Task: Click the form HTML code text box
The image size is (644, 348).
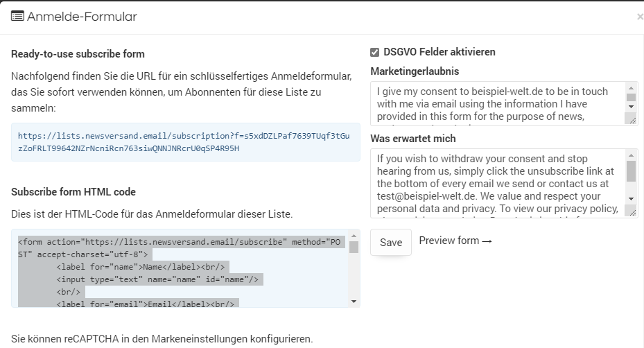Action: point(180,268)
